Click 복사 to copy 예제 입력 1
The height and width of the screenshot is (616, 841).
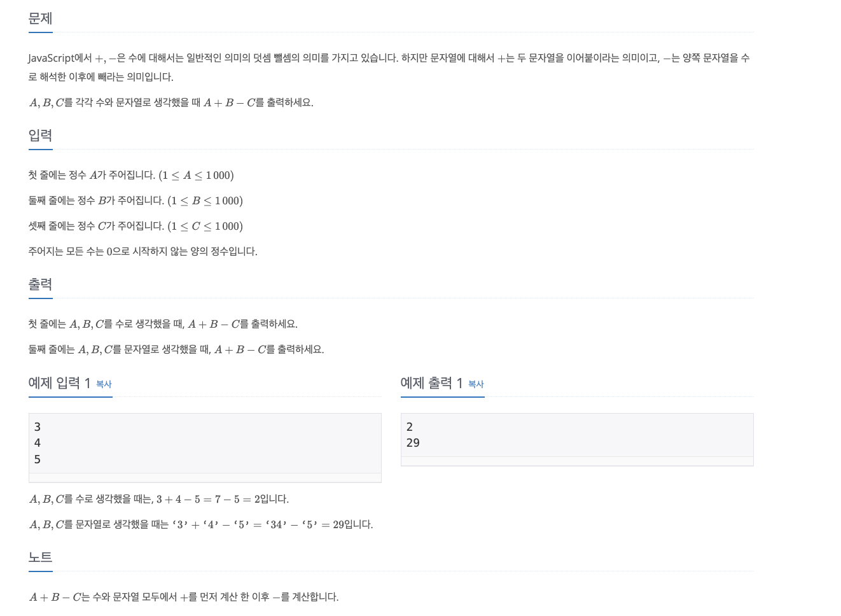click(104, 384)
